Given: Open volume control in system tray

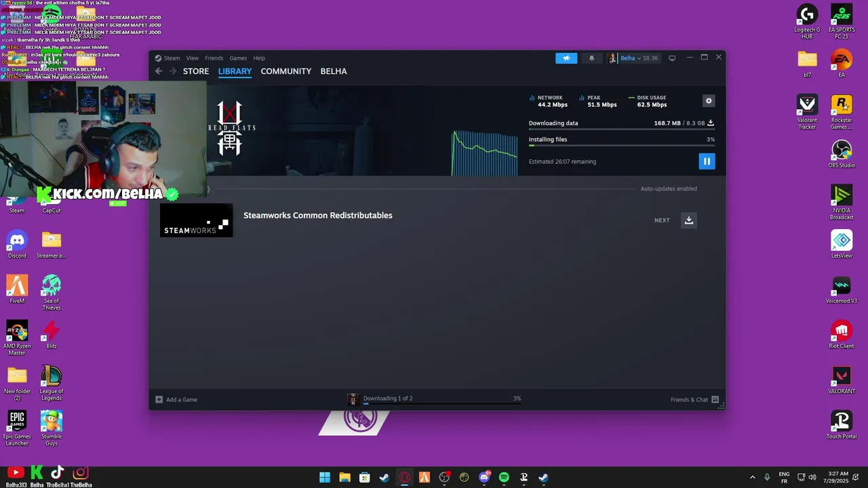Looking at the screenshot, I should [x=812, y=477].
